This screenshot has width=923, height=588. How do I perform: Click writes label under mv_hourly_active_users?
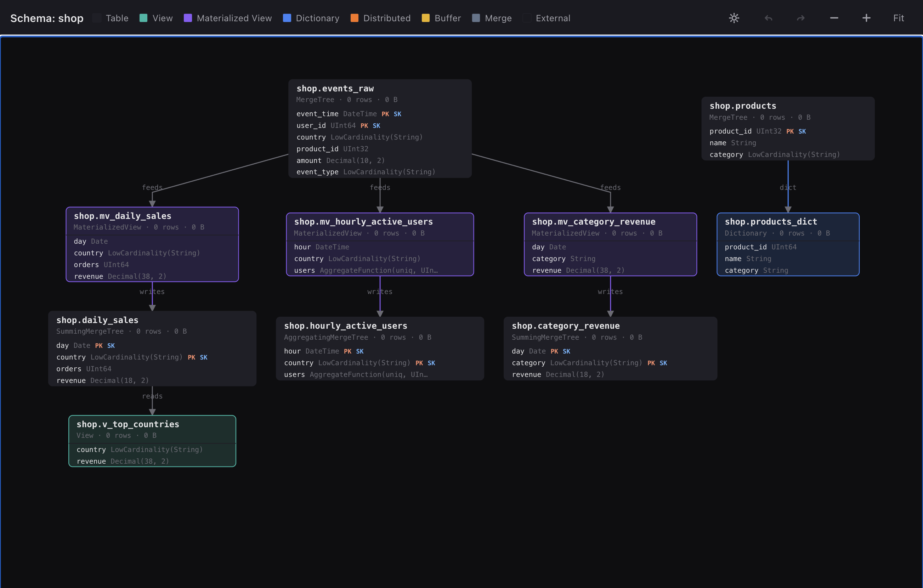380,292
